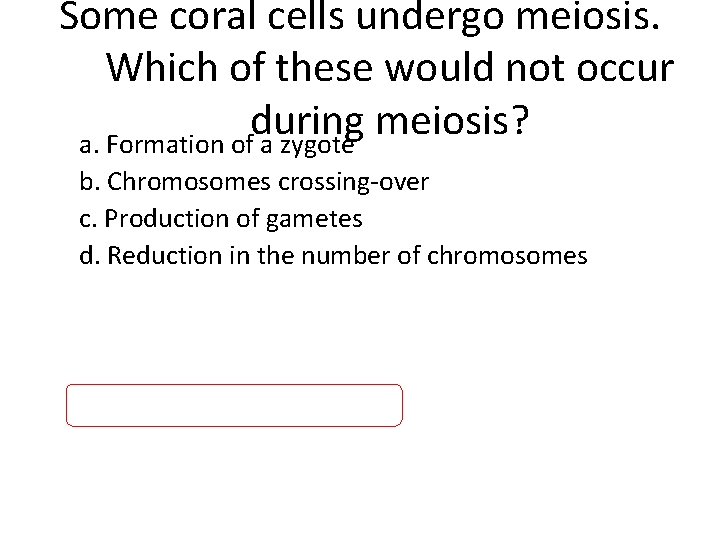Click the title line 'Which of these would not occur'
Image resolution: width=720 pixels, height=540 pixels.
(x=389, y=68)
